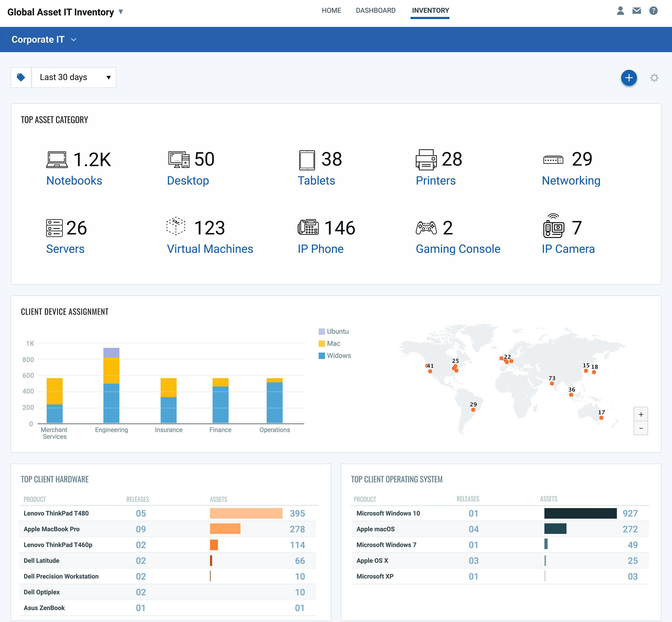The width and height of the screenshot is (672, 622).
Task: Click the user profile icon
Action: 620,11
